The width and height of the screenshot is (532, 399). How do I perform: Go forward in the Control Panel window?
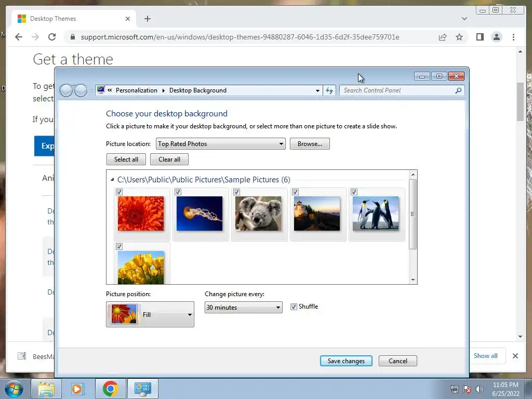click(81, 90)
